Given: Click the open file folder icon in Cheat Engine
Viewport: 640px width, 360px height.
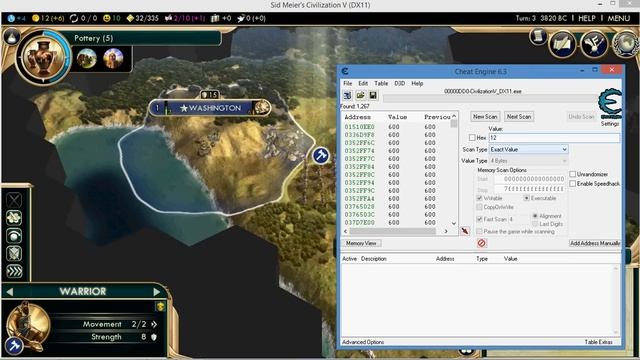Looking at the screenshot, I should (x=360, y=95).
